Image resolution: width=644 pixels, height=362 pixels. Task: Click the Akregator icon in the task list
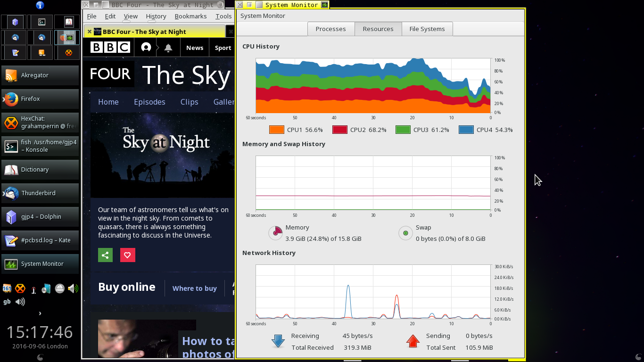pos(11,75)
